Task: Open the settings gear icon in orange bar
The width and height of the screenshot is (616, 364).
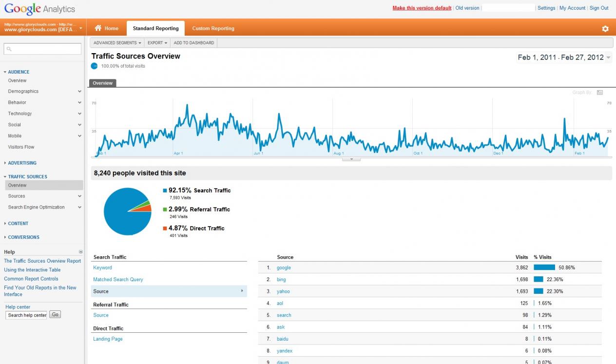Action: 605,29
